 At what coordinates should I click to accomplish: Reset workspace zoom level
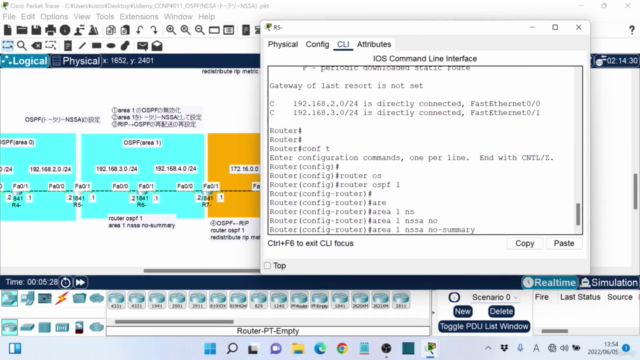click(185, 30)
